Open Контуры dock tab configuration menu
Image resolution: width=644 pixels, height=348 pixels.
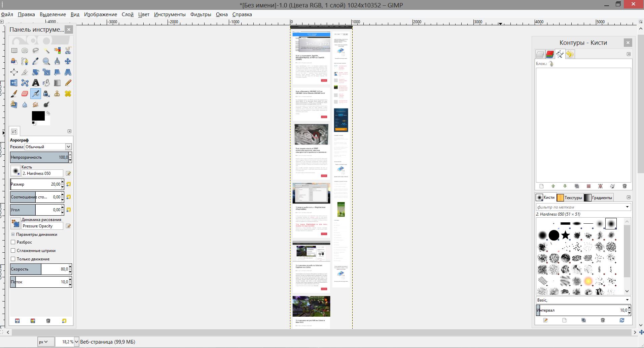click(629, 54)
